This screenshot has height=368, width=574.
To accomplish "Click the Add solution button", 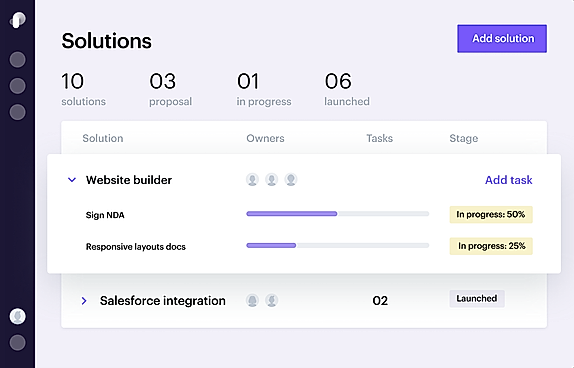I will coord(502,38).
